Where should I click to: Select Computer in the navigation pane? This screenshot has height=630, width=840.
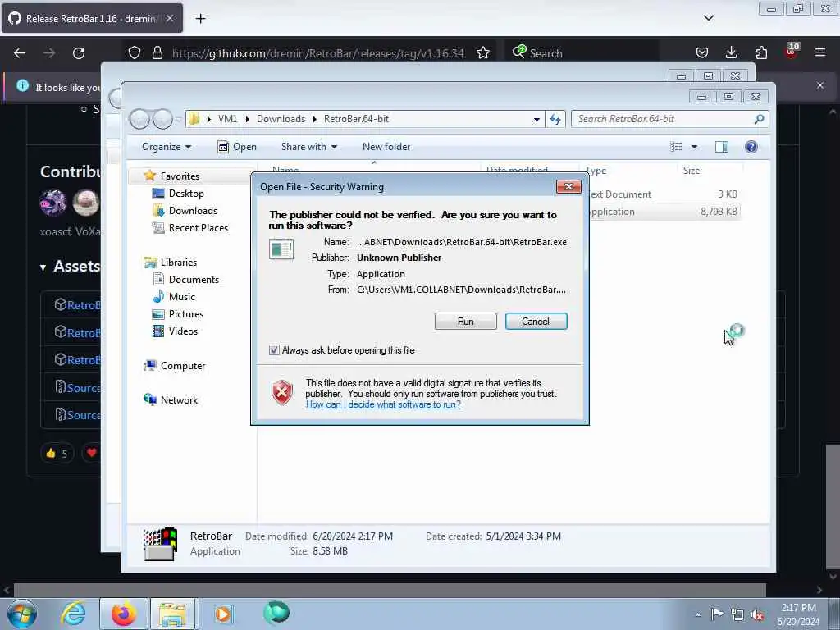point(183,365)
